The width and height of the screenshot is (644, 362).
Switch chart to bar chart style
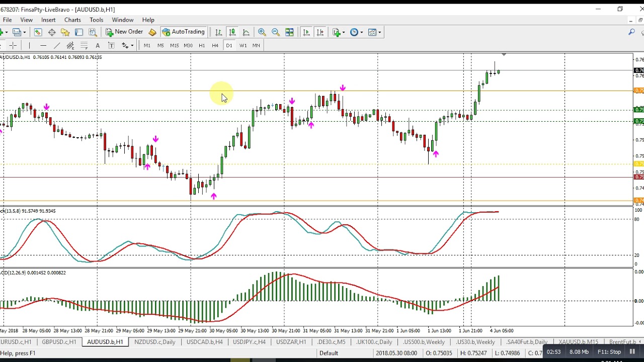click(x=218, y=32)
